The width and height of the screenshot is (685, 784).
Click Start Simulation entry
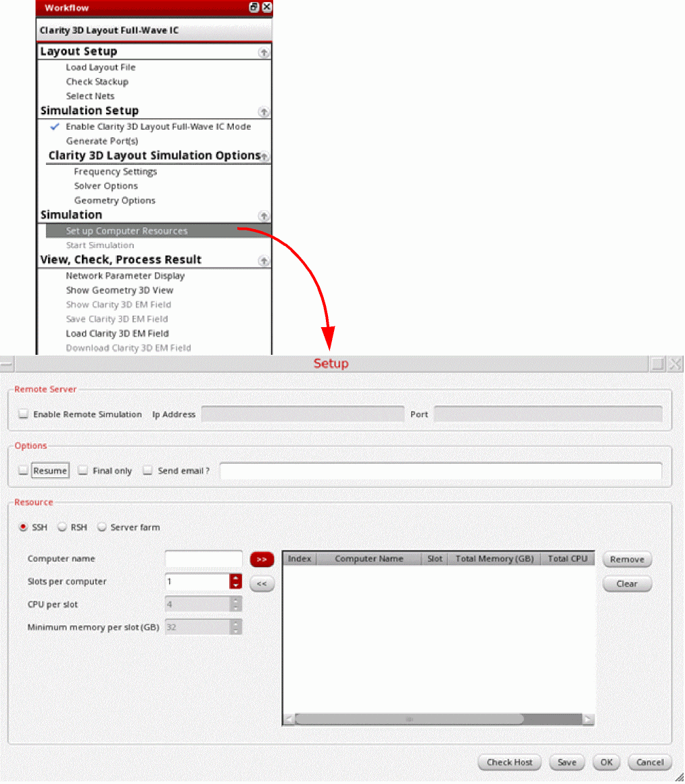[x=100, y=245]
